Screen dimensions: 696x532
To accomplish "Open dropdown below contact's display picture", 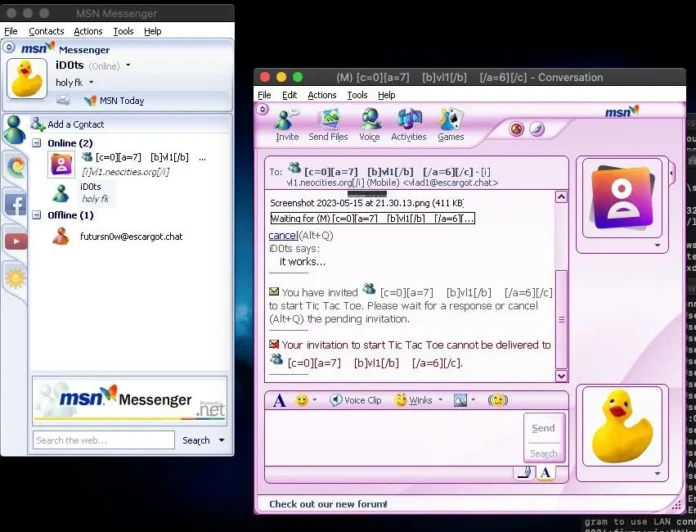I will pos(657,245).
